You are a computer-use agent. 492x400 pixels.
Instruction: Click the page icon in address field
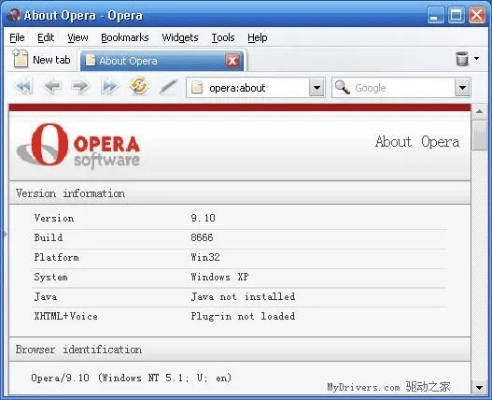pyautogui.click(x=197, y=88)
